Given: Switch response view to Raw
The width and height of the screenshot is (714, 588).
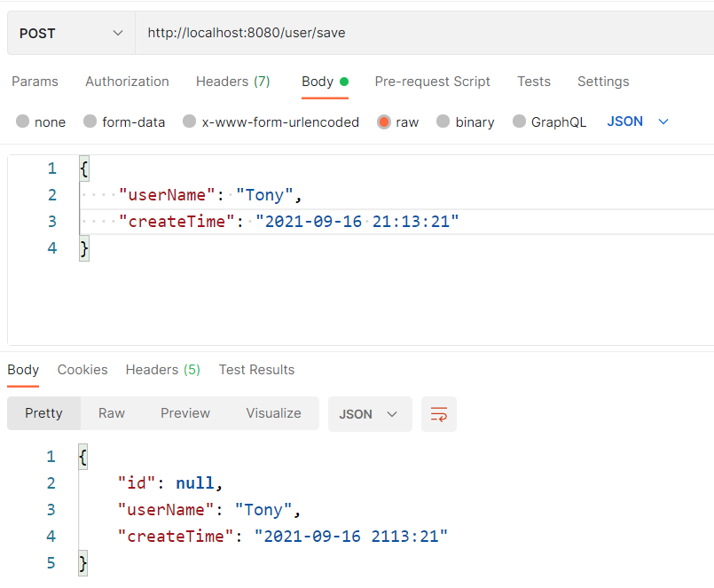Looking at the screenshot, I should click(111, 413).
